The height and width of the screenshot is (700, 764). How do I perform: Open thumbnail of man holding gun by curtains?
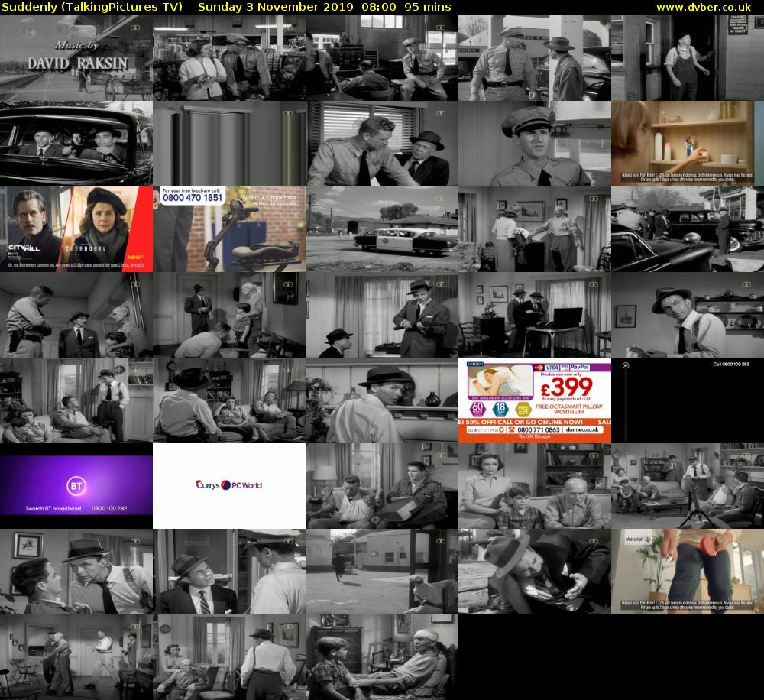tap(382, 315)
